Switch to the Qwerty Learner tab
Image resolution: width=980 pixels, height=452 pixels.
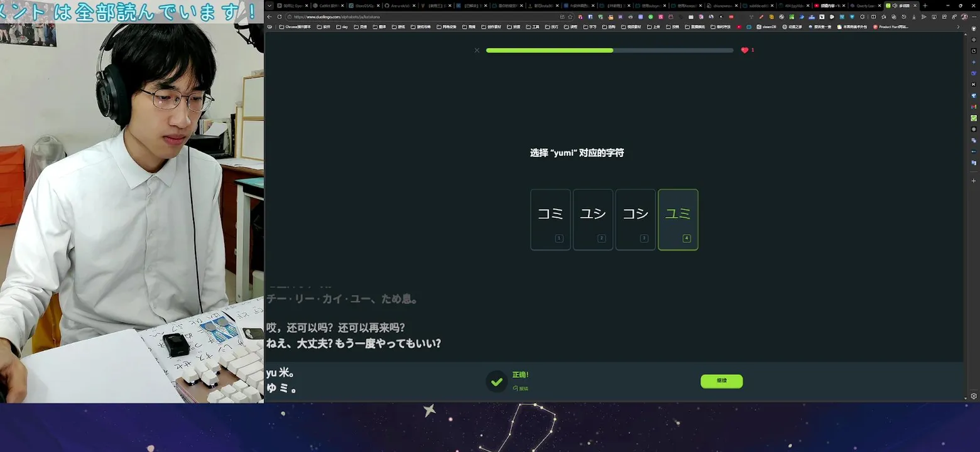point(866,6)
